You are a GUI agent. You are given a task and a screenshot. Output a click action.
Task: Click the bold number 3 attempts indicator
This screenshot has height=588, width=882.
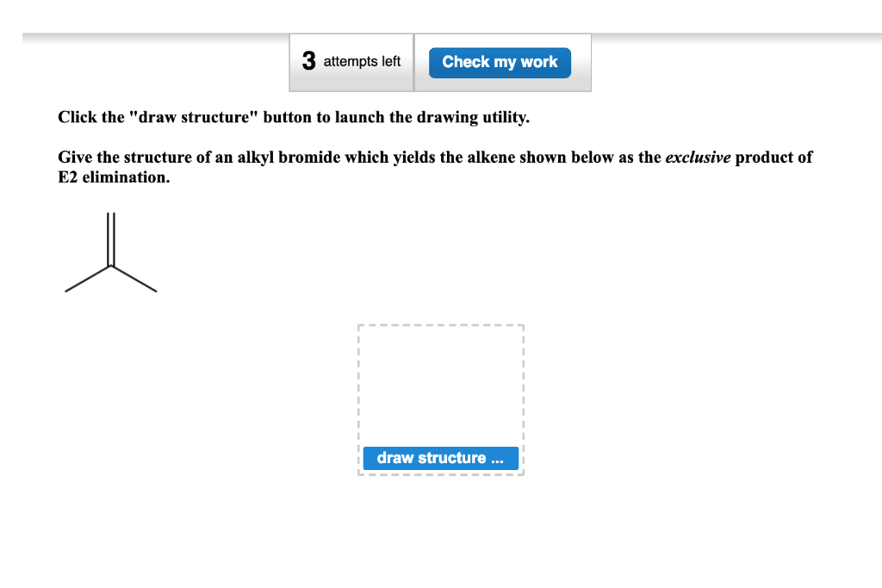307,60
